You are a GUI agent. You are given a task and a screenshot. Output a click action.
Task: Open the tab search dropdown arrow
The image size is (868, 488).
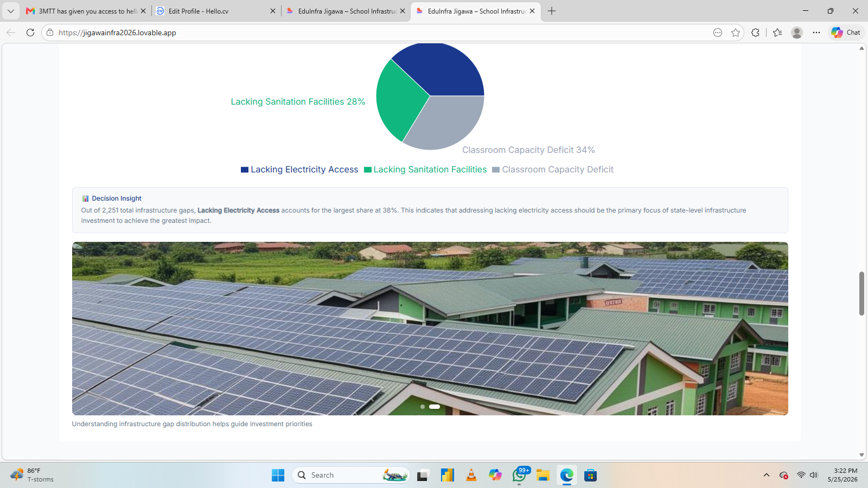(x=11, y=11)
